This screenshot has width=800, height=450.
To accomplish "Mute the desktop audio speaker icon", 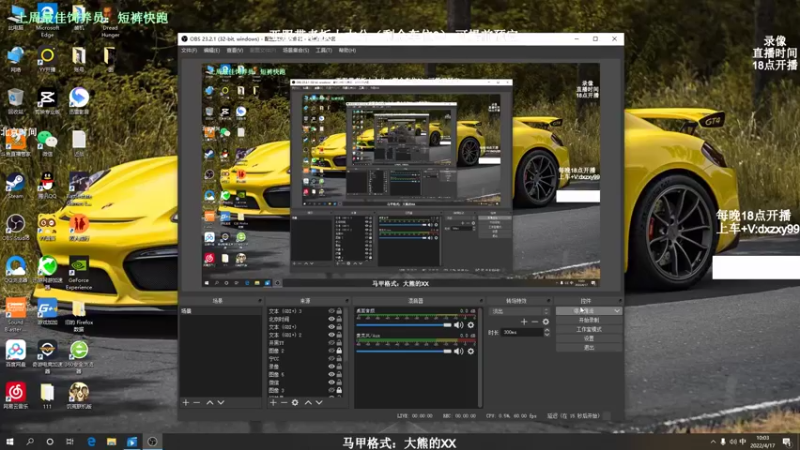I will coord(459,325).
